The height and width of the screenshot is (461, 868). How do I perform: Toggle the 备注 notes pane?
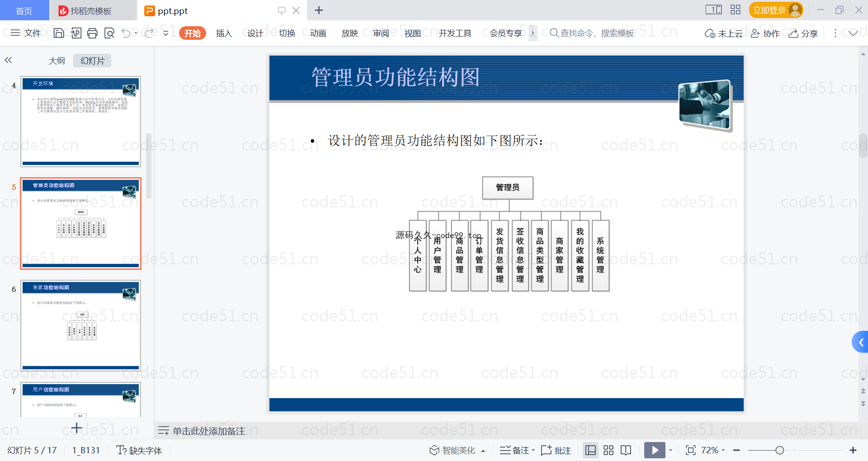[514, 450]
